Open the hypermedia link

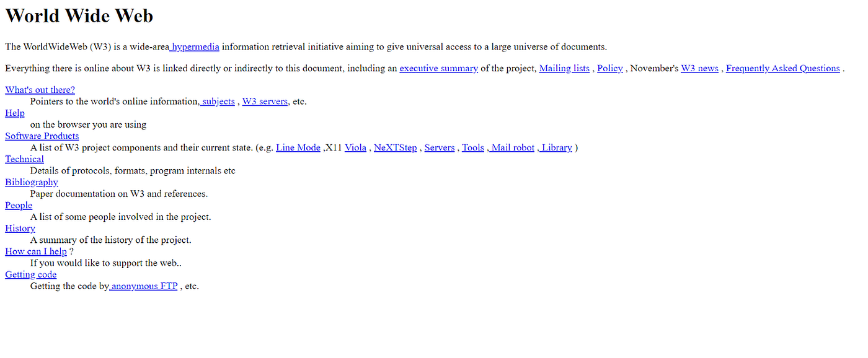tap(195, 46)
